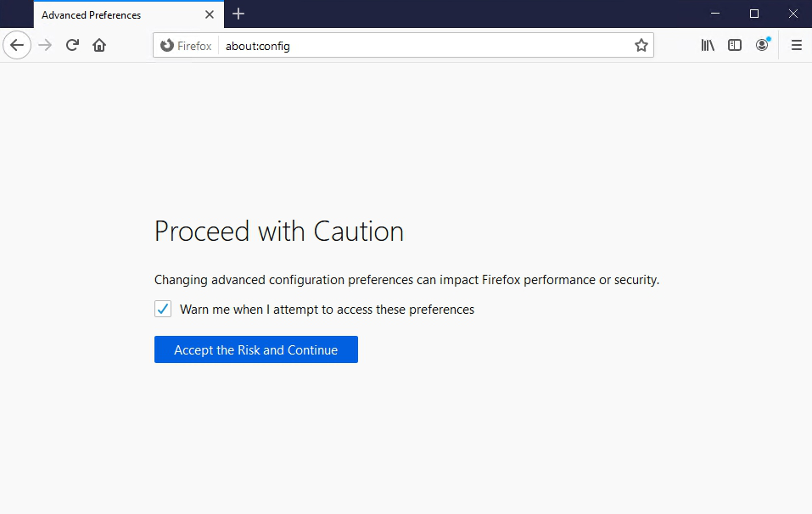Bookmark this page with the star
The height and width of the screenshot is (514, 812).
pos(641,46)
